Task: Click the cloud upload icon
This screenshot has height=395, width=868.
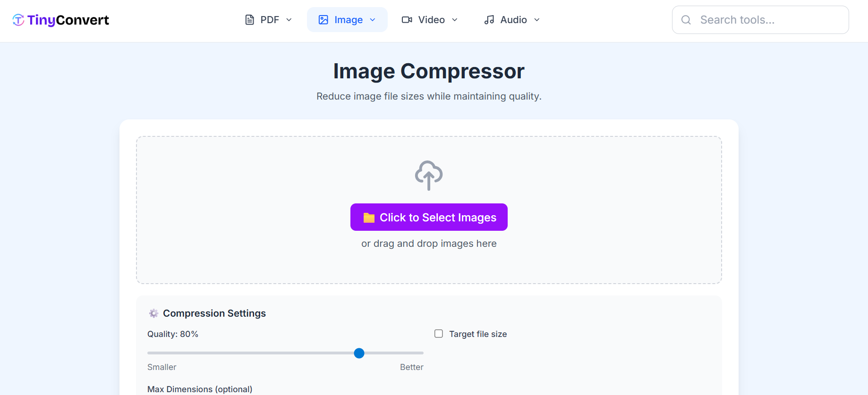Action: (429, 176)
